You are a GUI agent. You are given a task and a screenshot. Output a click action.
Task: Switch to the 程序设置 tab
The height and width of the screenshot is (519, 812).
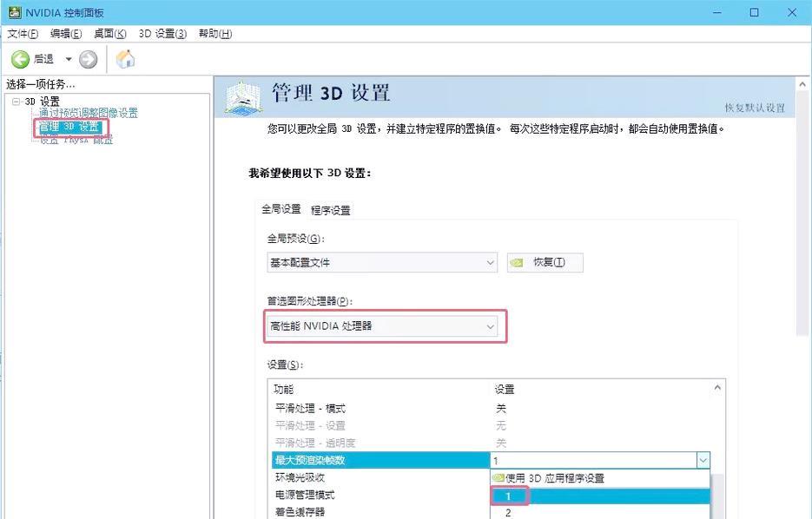[330, 210]
